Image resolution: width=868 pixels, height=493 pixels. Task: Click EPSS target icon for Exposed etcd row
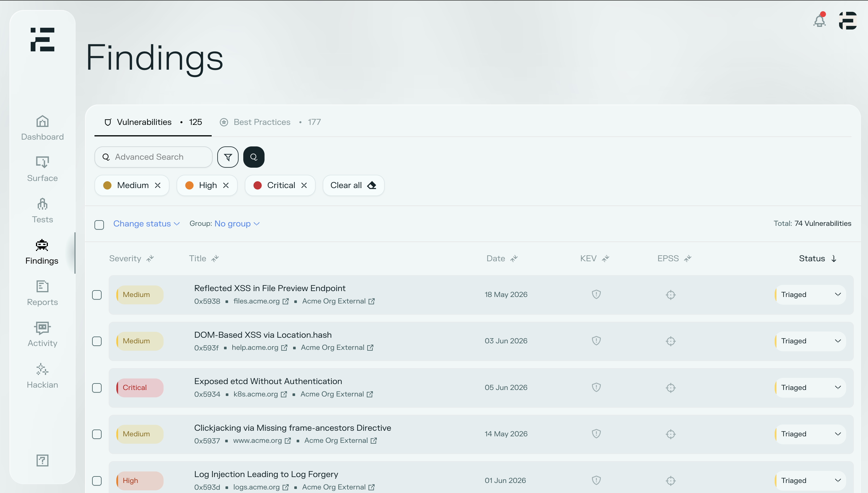pos(671,388)
